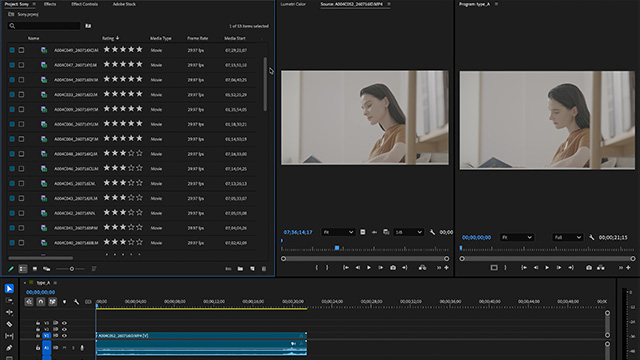640x360 pixels.
Task: Toggle Snap in timeline
Action: pyautogui.click(x=40, y=302)
